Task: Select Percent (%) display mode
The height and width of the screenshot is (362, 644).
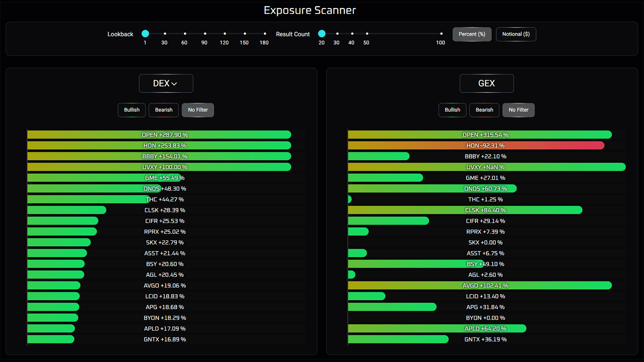Action: [x=472, y=34]
